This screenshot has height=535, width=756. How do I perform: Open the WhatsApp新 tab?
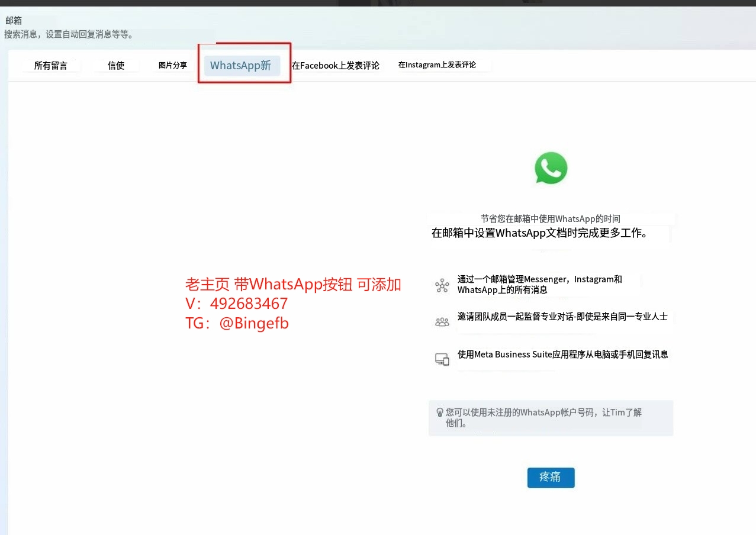click(x=242, y=65)
